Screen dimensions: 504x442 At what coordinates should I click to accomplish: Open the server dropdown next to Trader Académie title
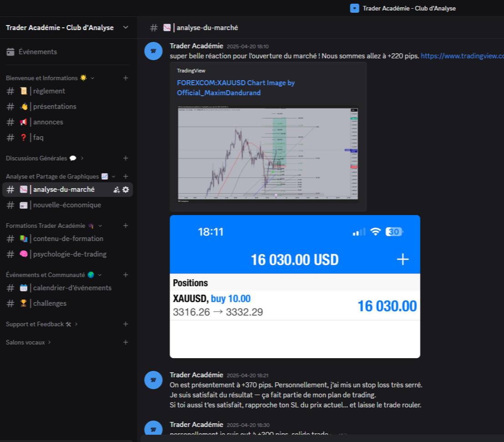pyautogui.click(x=126, y=27)
